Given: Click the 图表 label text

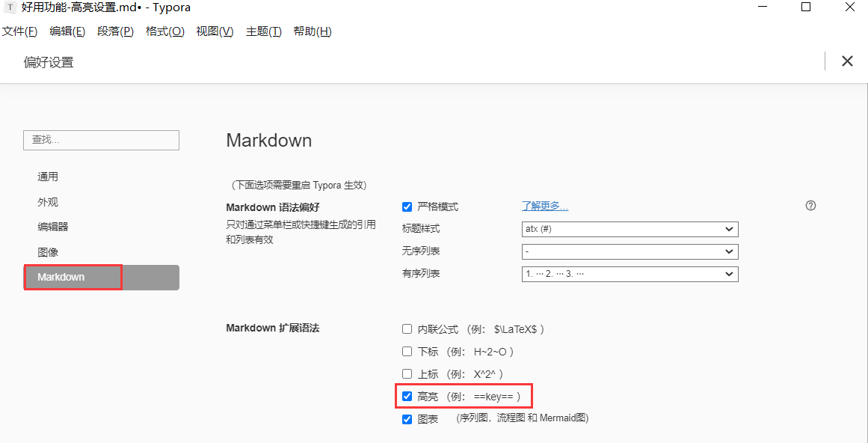Looking at the screenshot, I should (x=428, y=419).
